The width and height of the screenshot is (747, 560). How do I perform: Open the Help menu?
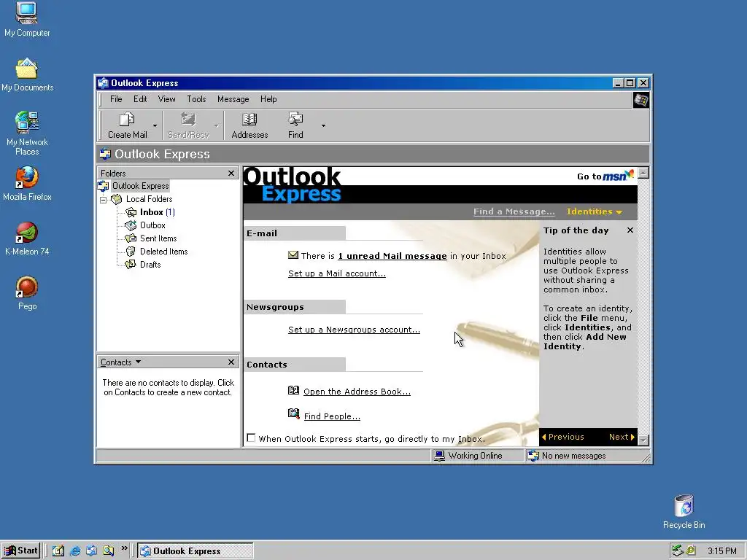point(268,99)
